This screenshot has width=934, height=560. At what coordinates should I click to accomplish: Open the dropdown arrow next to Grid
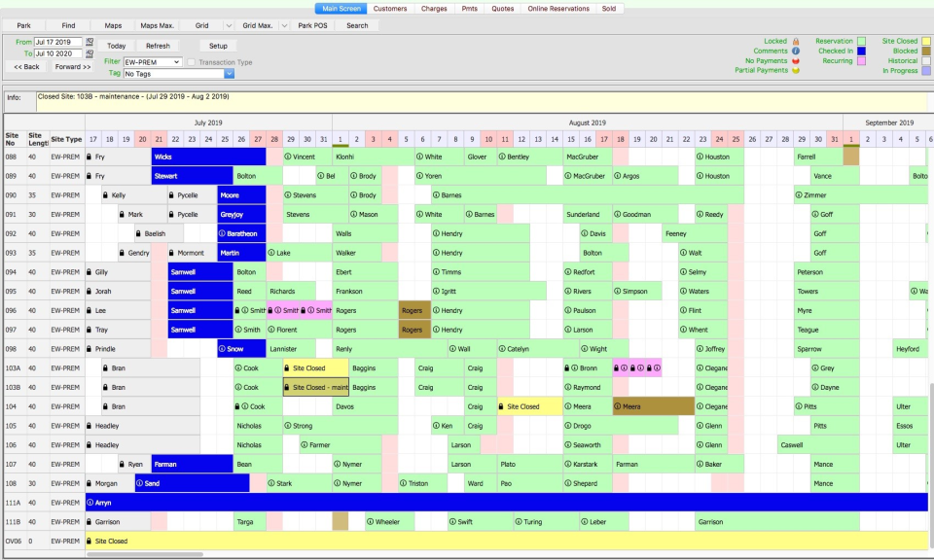pyautogui.click(x=228, y=25)
